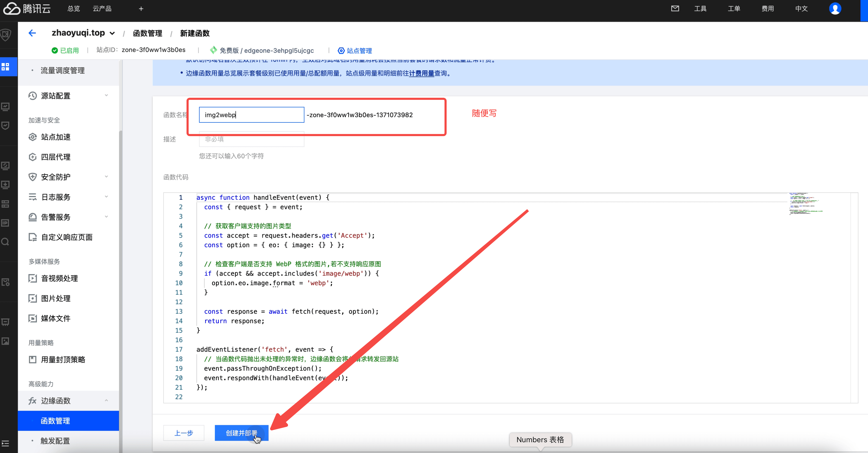Click the 用量封顶策略 icon
The width and height of the screenshot is (868, 453).
[x=32, y=360]
